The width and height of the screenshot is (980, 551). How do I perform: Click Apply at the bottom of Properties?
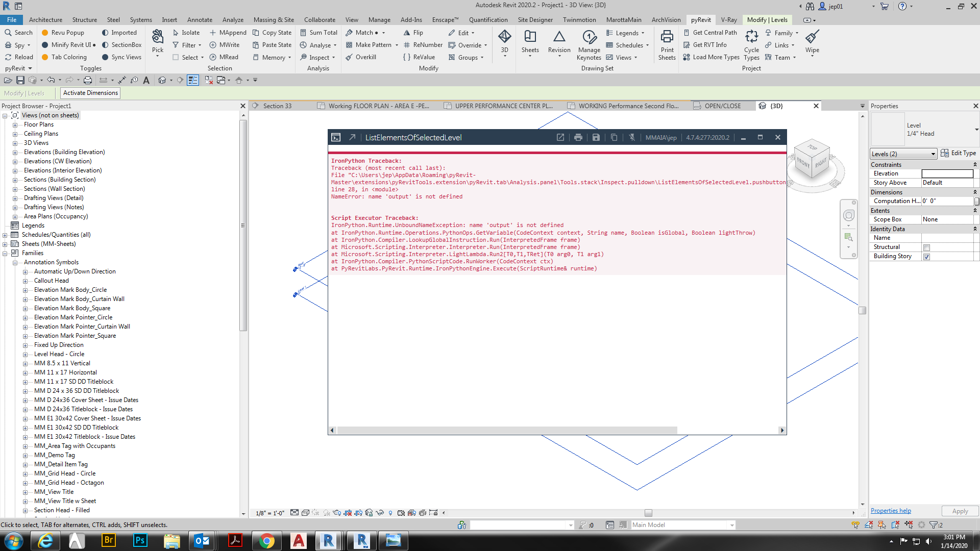click(x=960, y=511)
